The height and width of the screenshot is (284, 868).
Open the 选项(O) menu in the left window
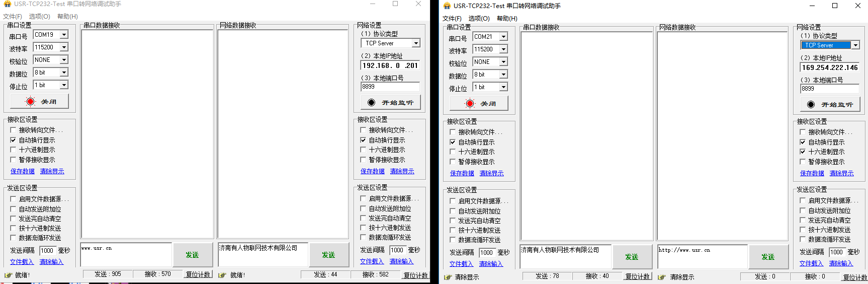40,17
